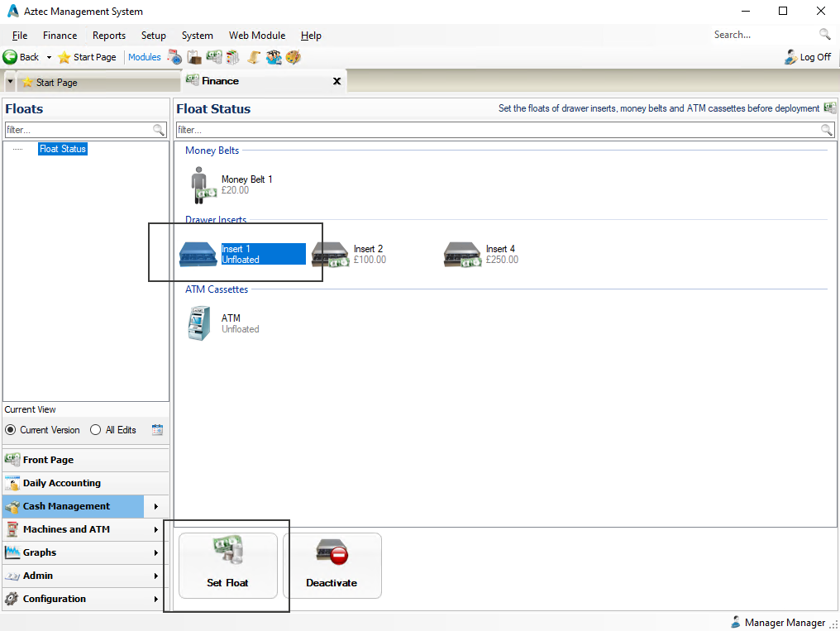This screenshot has height=631, width=840.
Task: Select the Current Version radio button
Action: pos(9,429)
